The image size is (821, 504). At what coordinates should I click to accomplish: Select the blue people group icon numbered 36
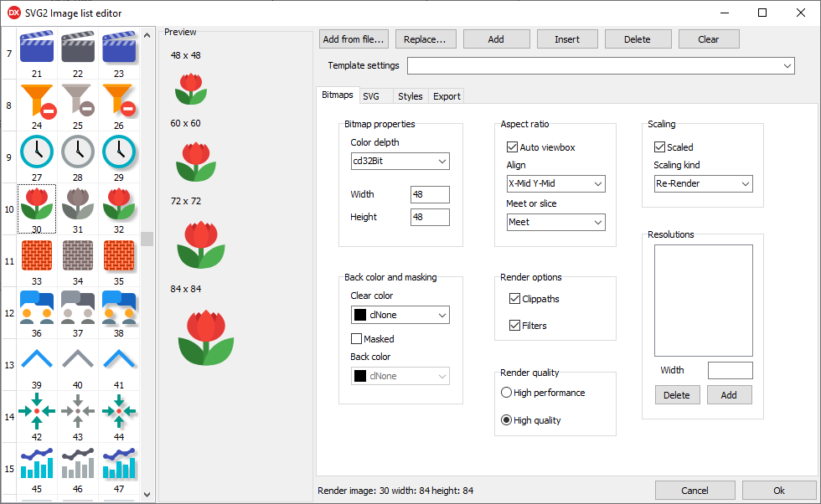(37, 307)
